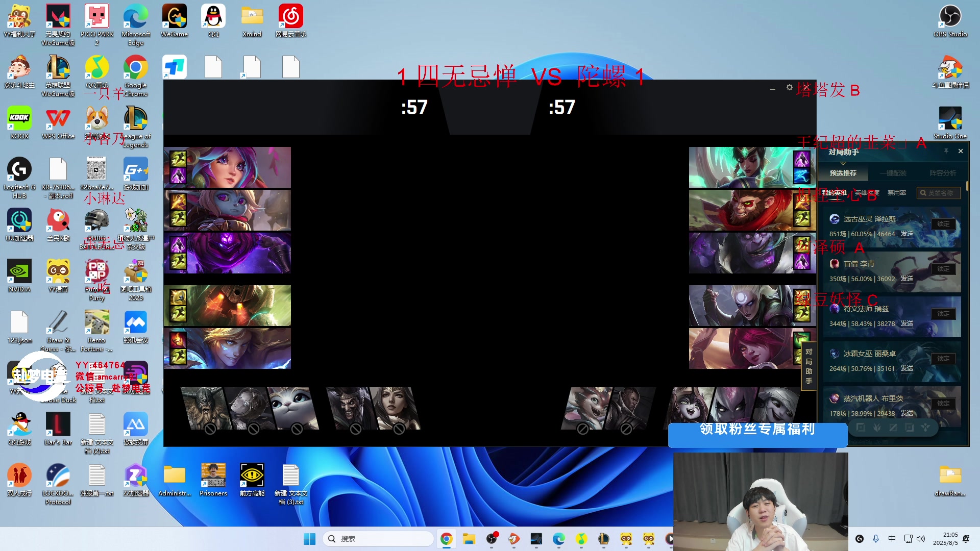980x551 pixels.
Task: Select Ezreal portrait on left team
Action: [228, 348]
